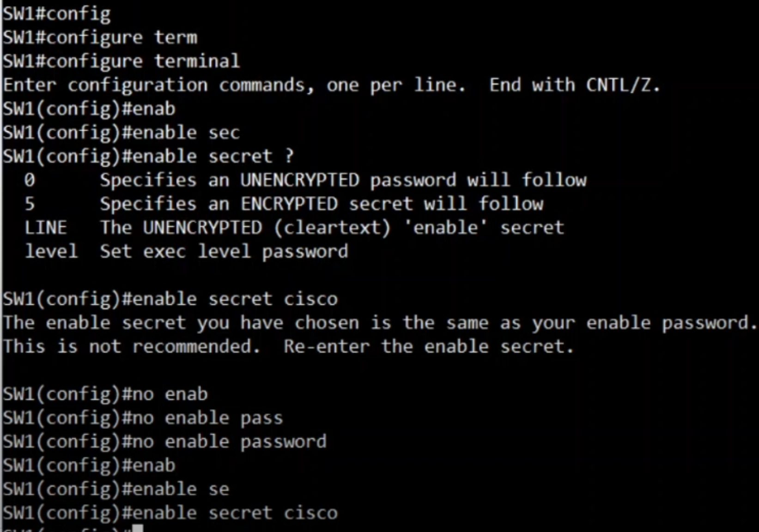Click the 'SW1#config' line at top
The image size is (759, 532).
[57, 14]
